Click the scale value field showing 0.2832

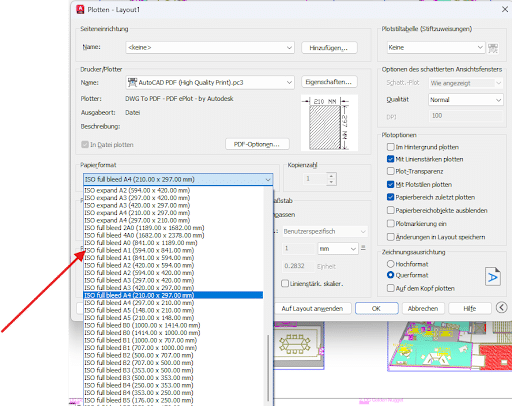298,266
